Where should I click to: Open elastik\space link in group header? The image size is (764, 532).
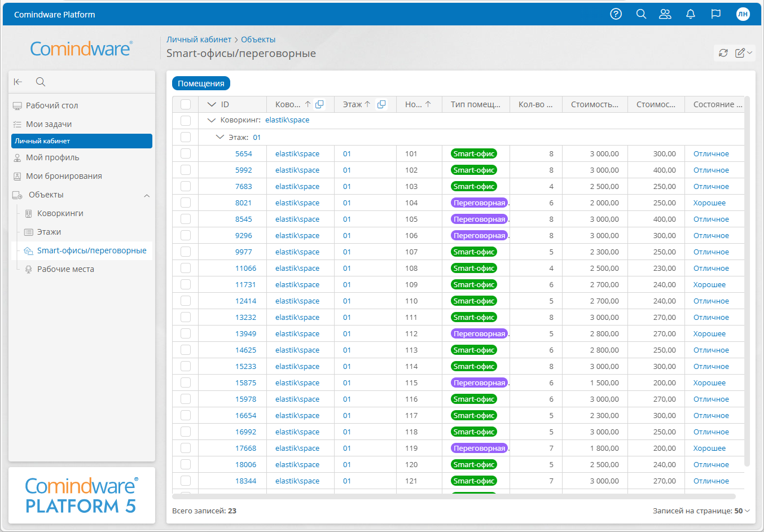coord(287,120)
